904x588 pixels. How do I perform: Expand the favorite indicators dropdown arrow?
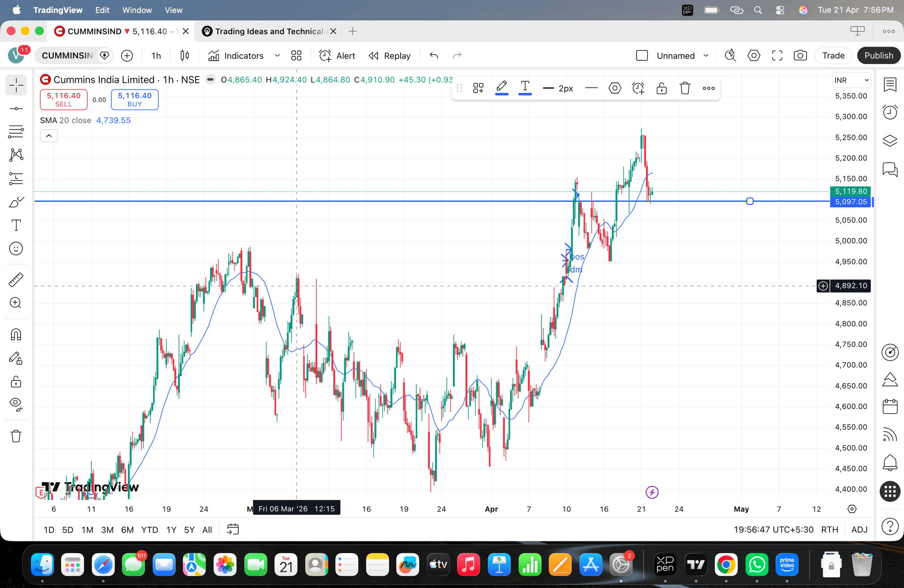[x=277, y=56]
